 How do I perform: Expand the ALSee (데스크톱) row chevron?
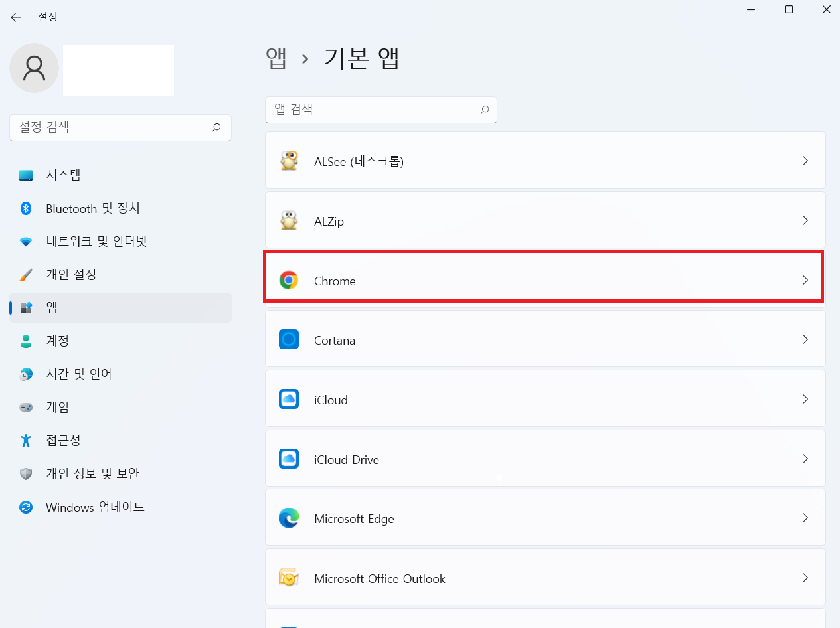click(x=805, y=161)
